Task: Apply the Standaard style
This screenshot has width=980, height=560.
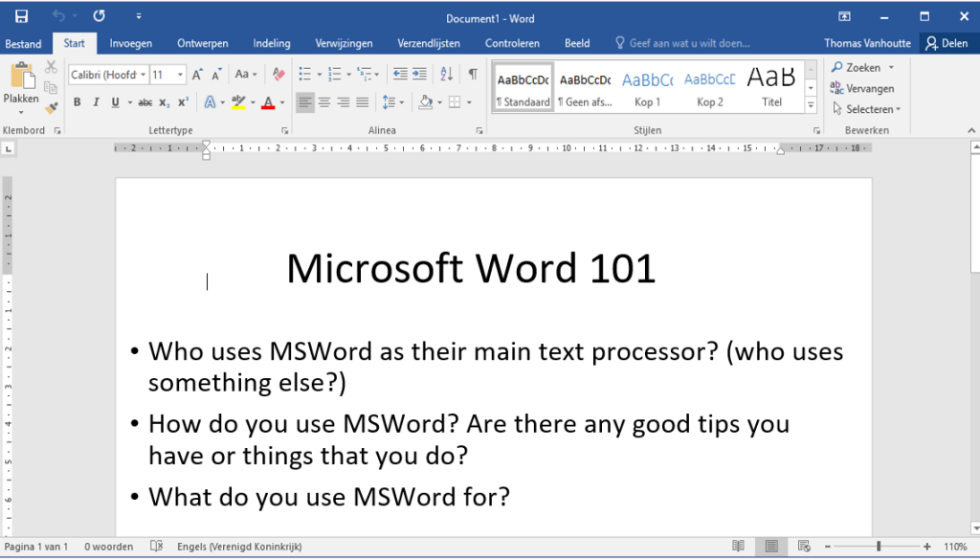Action: pos(523,87)
